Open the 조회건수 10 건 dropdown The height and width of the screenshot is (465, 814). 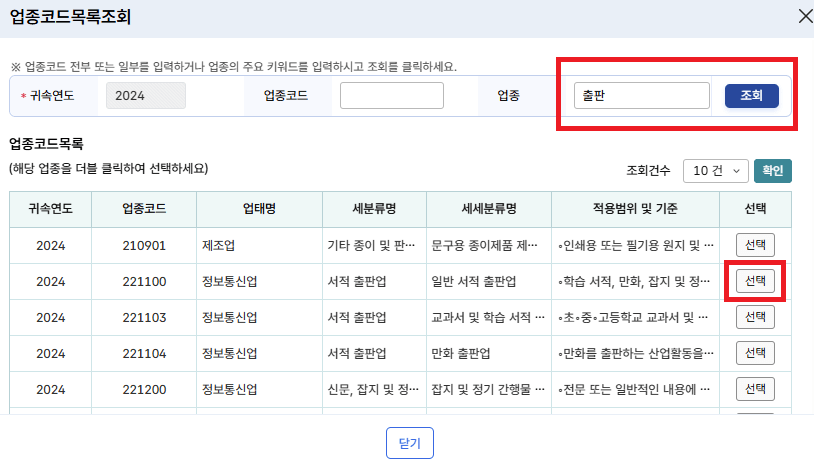point(716,171)
